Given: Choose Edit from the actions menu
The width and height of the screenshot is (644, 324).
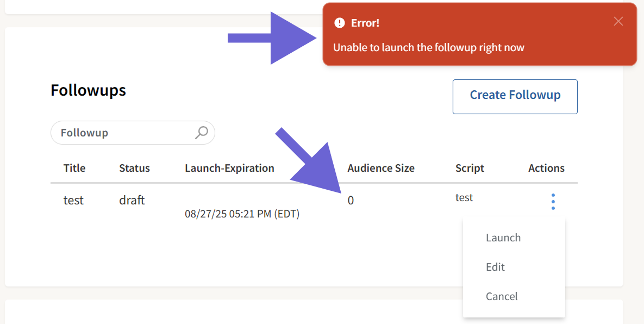Looking at the screenshot, I should pyautogui.click(x=495, y=267).
